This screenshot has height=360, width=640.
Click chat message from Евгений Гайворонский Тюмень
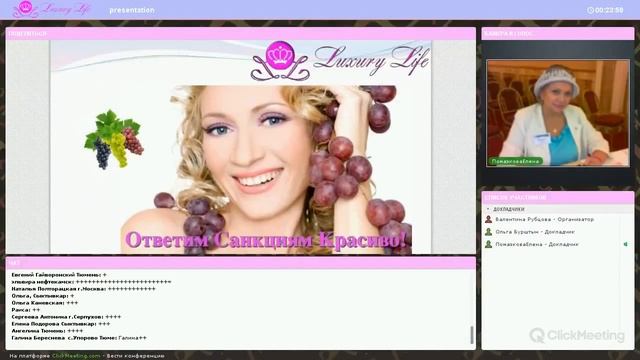(x=59, y=275)
